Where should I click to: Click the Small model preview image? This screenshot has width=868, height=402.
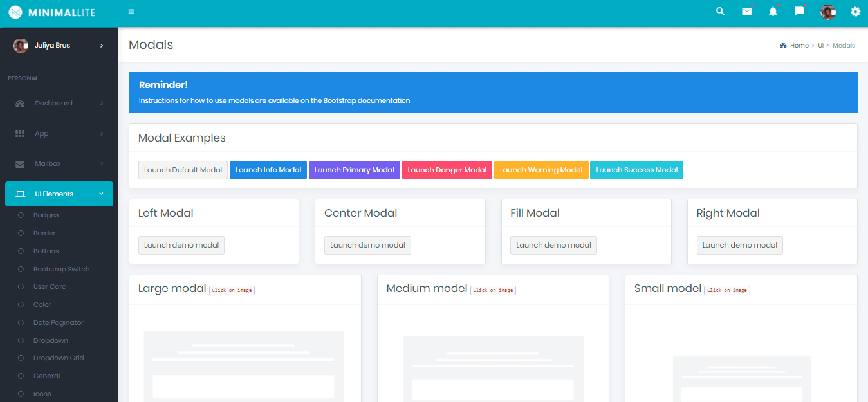(x=741, y=358)
